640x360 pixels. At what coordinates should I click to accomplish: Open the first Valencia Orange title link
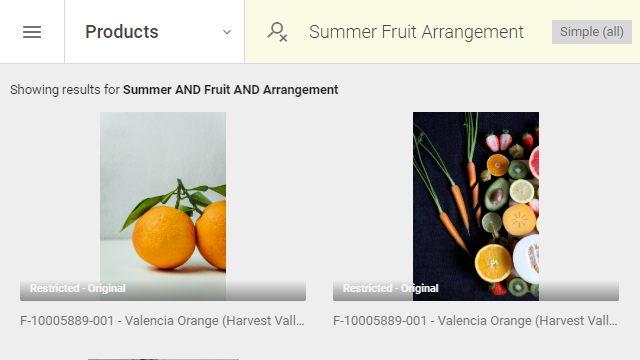coord(162,321)
